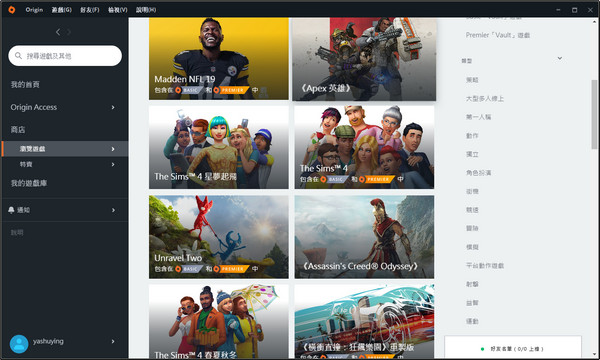Open the Apex 英雄 game card
The width and height of the screenshot is (600, 360).
tap(364, 59)
